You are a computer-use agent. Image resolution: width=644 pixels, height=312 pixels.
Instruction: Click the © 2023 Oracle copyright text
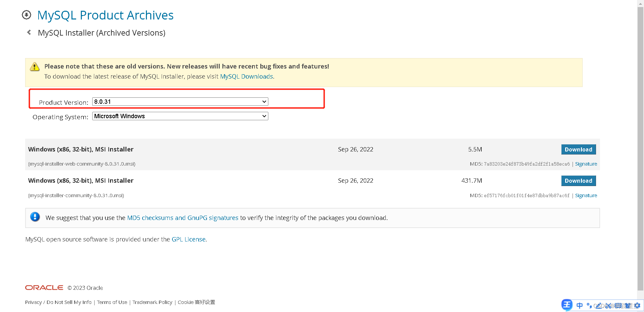tap(85, 288)
